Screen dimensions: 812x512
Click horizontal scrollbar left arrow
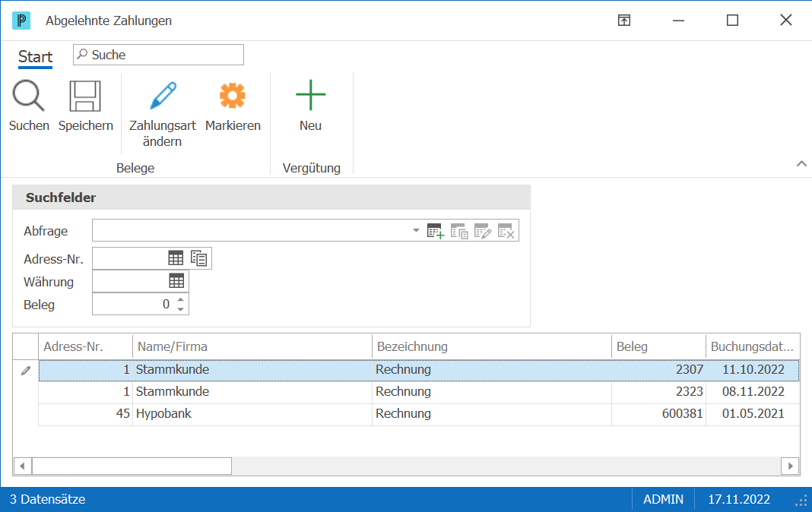pyautogui.click(x=22, y=466)
